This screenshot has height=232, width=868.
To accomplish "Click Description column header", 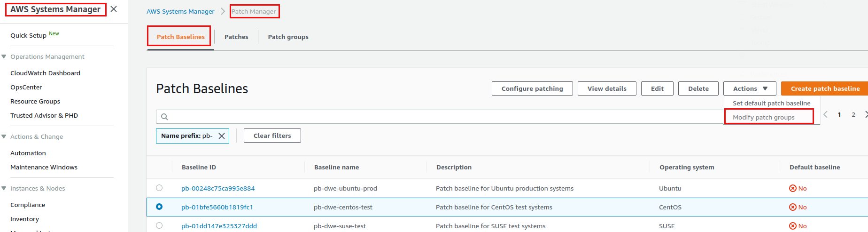I will pyautogui.click(x=454, y=167).
